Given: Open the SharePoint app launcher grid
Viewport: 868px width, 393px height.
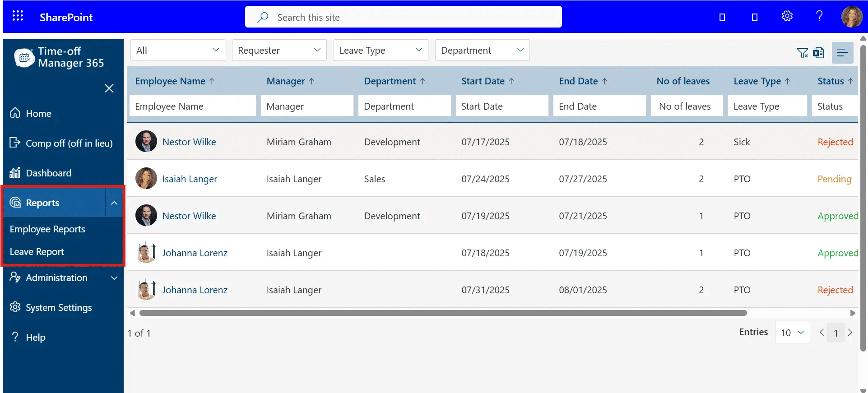Looking at the screenshot, I should tap(18, 16).
